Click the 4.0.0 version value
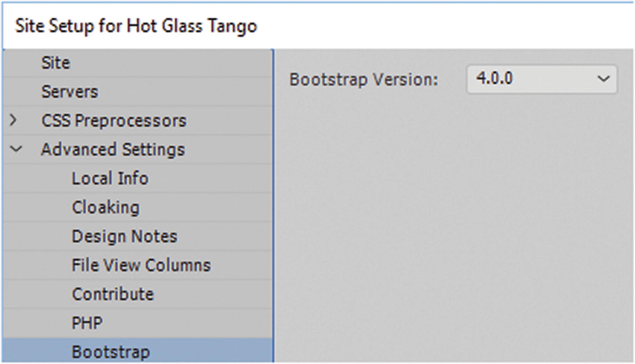This screenshot has width=635, height=364. (494, 79)
